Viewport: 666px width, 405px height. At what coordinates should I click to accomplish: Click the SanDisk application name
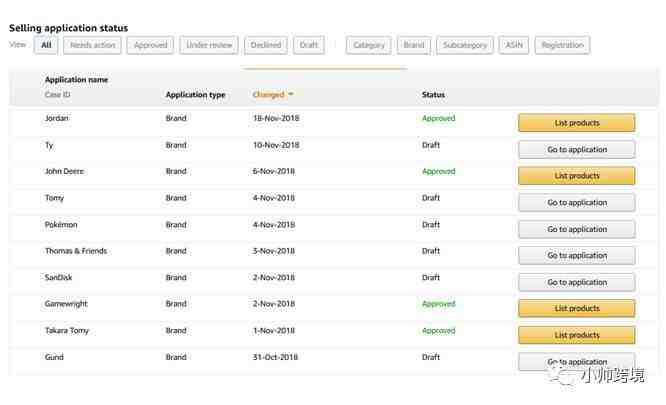click(59, 278)
